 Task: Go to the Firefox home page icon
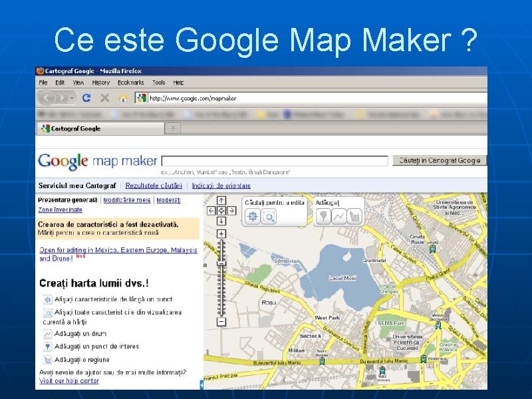[123, 98]
